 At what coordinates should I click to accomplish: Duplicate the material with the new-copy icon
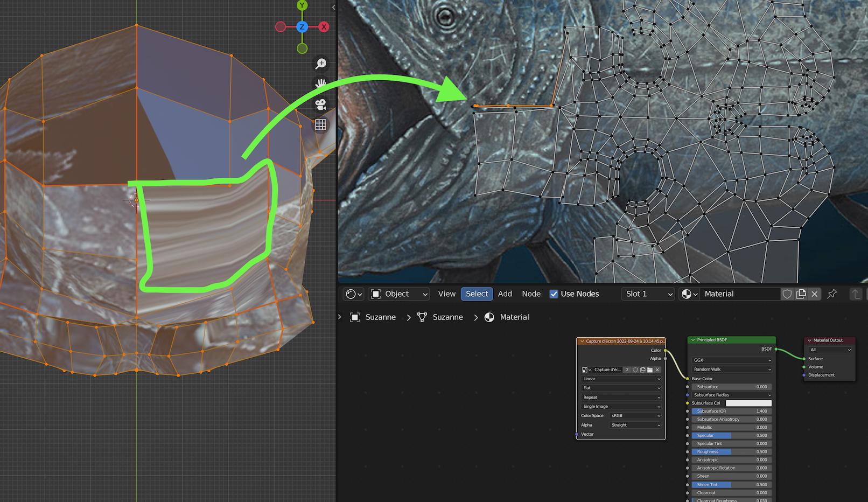click(801, 294)
